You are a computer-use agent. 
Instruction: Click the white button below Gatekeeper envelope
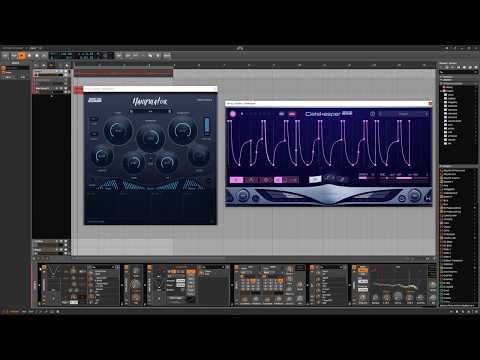tap(315, 179)
